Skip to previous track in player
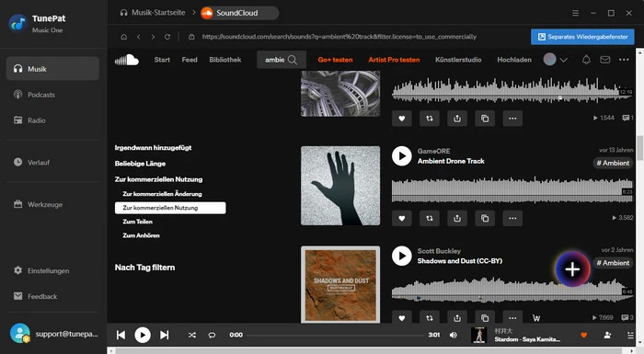This screenshot has height=354, width=644. click(x=121, y=335)
